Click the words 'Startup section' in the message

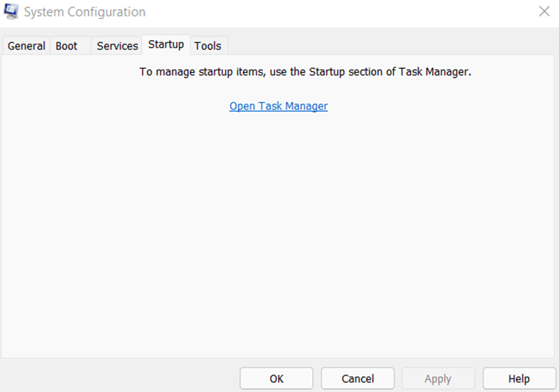[x=345, y=72]
